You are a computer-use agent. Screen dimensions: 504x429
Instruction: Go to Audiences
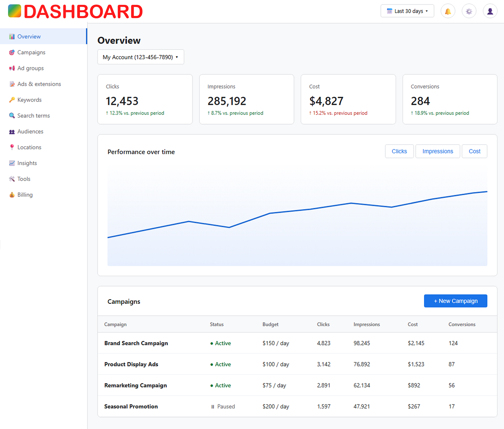[43, 131]
